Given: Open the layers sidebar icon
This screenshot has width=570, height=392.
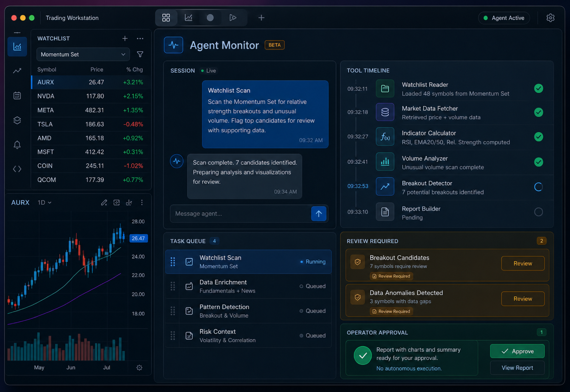Looking at the screenshot, I should [17, 120].
